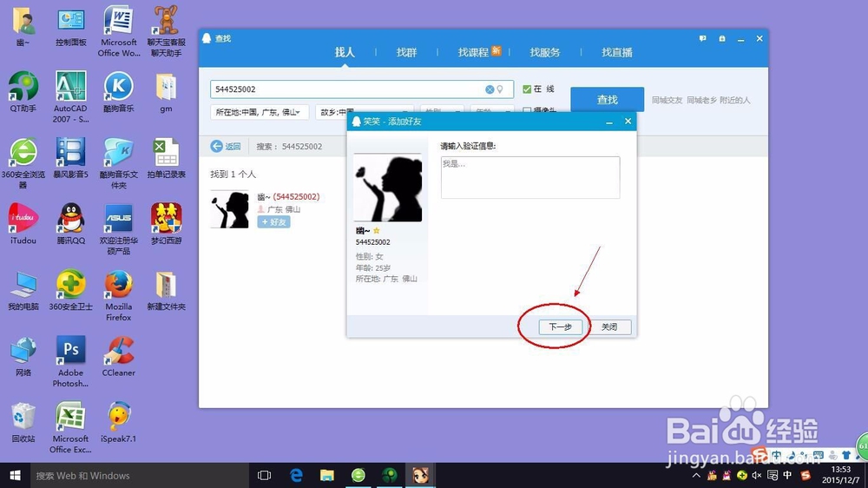Clear the search field with the X icon

click(x=490, y=89)
